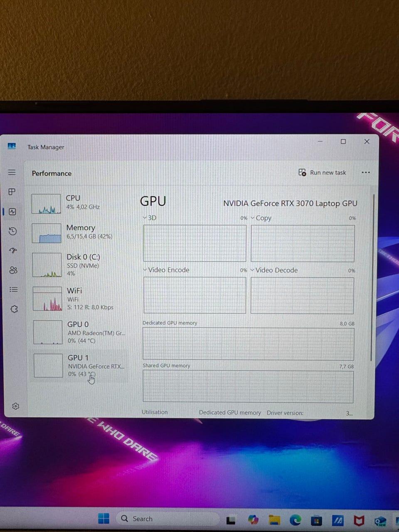This screenshot has width=399, height=532.
Task: Open the Details list icon
Action: (x=14, y=289)
